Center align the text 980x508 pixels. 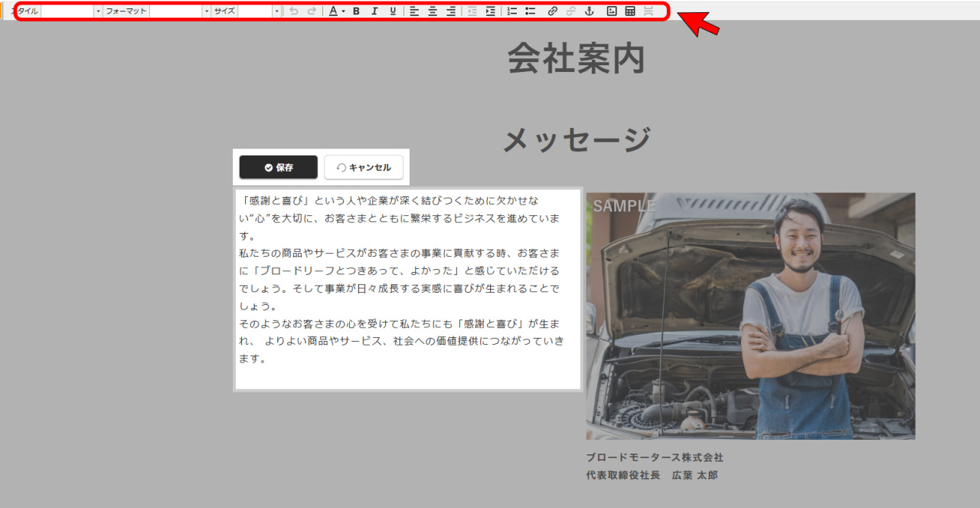click(433, 11)
